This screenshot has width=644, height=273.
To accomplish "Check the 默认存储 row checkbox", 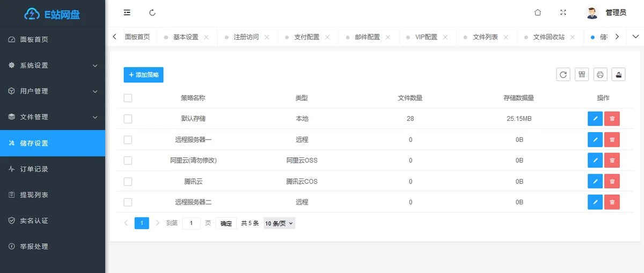I will 128,119.
